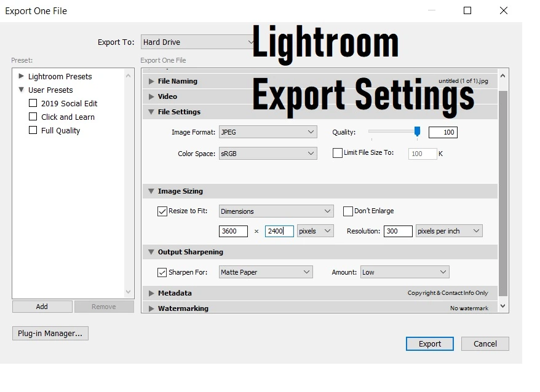This screenshot has height=392, width=540.
Task: Open the pixels unit dropdown
Action: click(315, 231)
